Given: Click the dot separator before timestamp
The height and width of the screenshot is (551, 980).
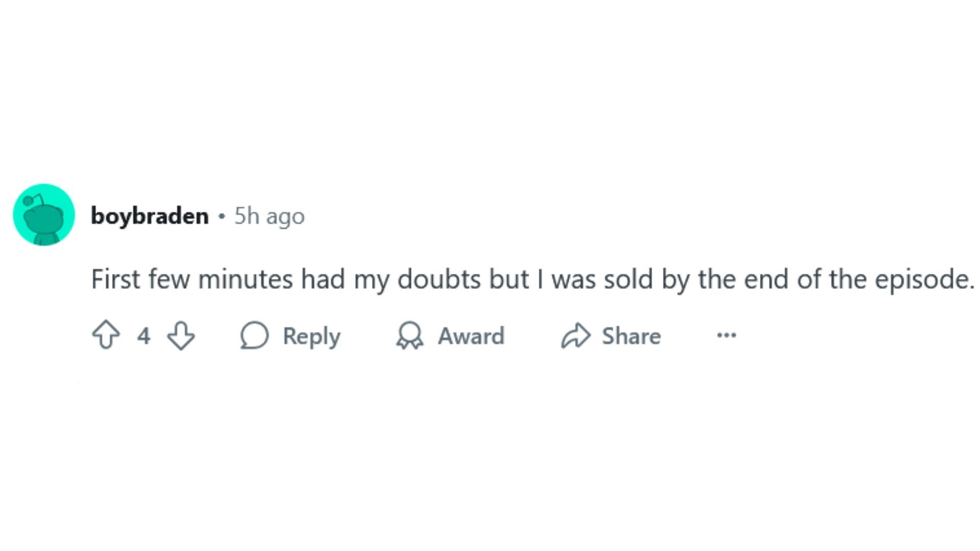Looking at the screenshot, I should click(222, 216).
